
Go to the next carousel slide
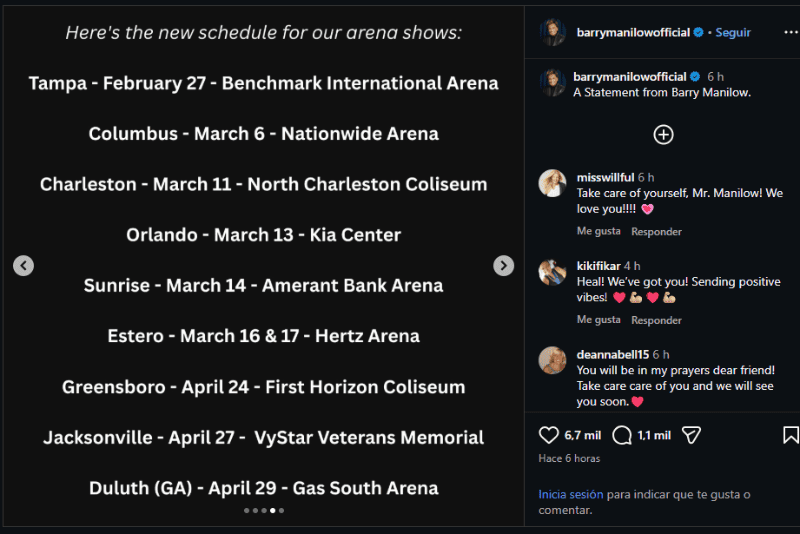coord(504,265)
